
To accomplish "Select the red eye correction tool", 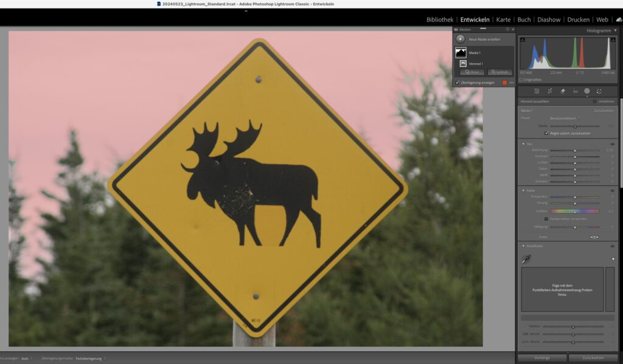I will coord(575,91).
